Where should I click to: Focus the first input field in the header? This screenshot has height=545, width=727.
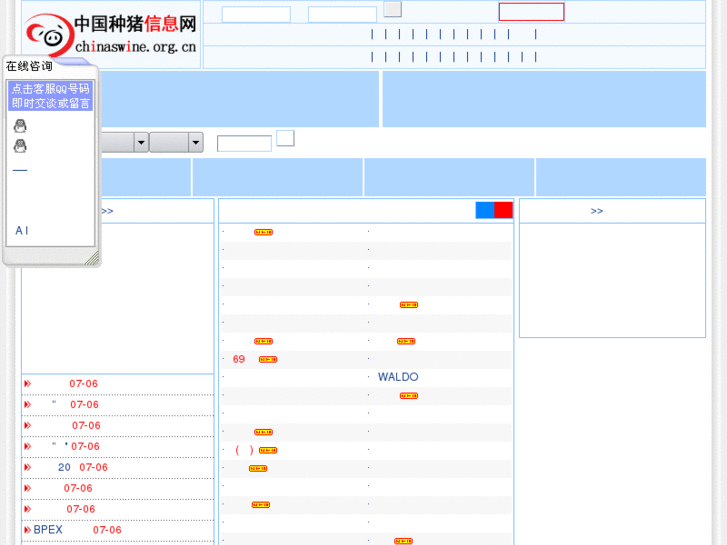[x=256, y=14]
